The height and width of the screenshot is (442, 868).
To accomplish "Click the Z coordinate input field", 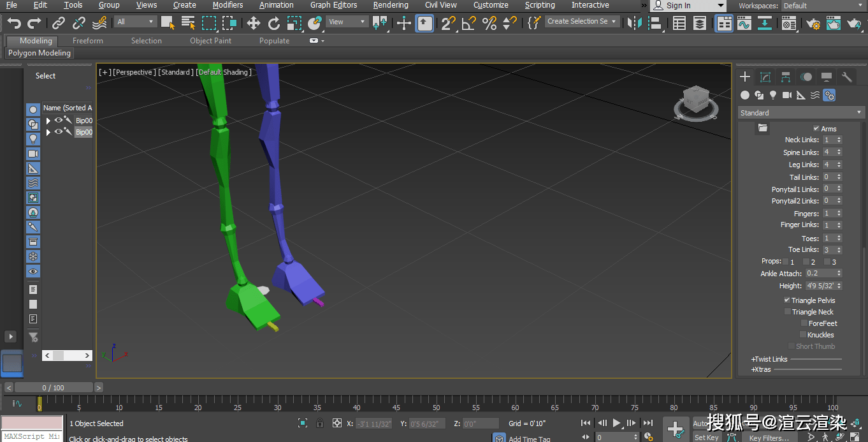I will (x=480, y=423).
